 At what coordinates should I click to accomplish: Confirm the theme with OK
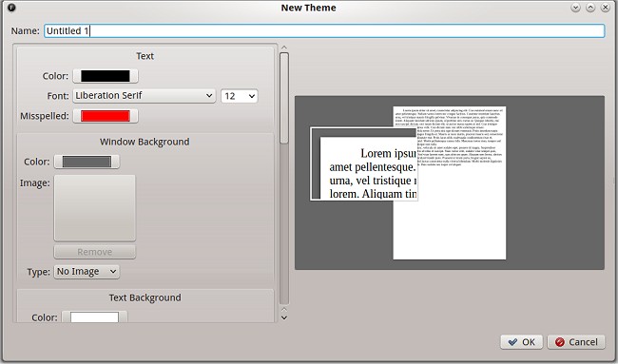coord(521,342)
